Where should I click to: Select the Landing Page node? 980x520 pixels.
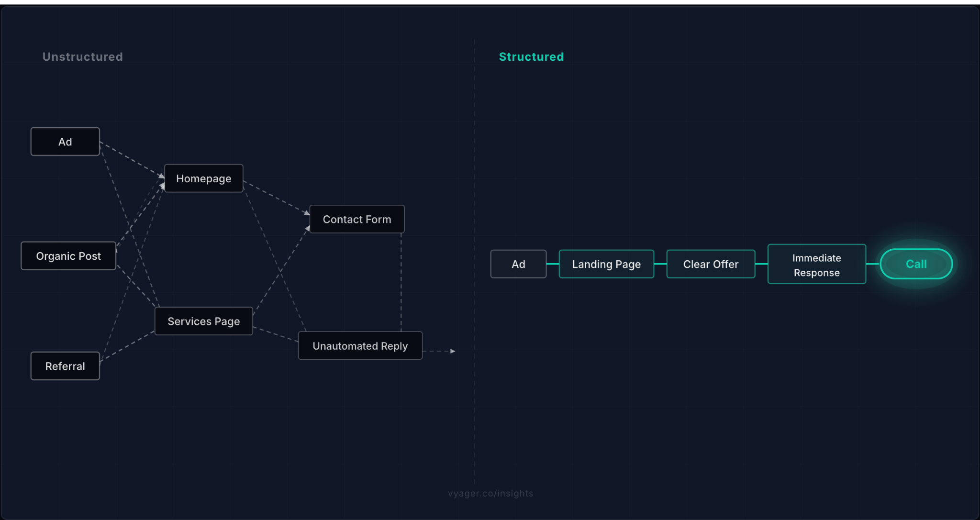606,264
